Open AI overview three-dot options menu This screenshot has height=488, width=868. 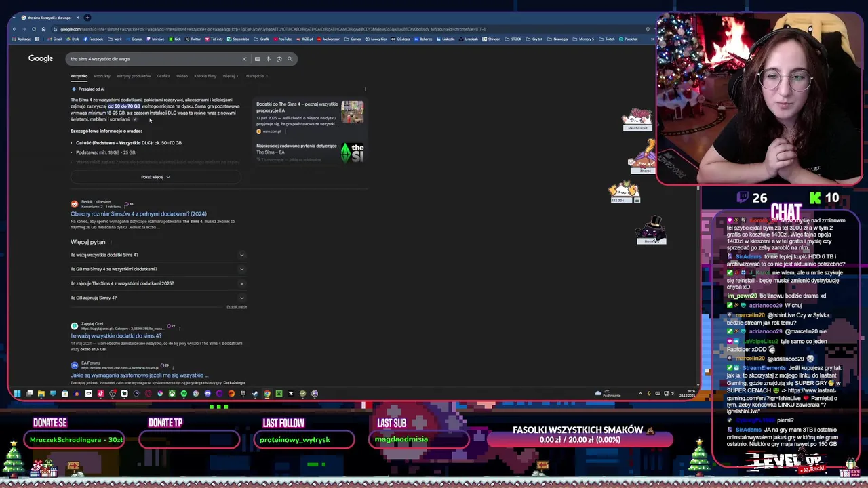pos(365,89)
